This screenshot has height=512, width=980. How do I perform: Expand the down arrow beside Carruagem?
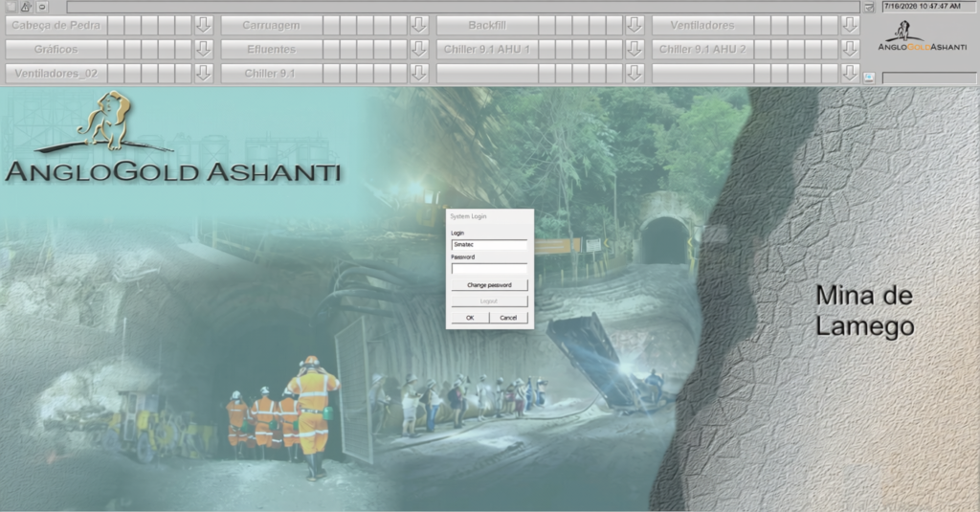click(419, 25)
